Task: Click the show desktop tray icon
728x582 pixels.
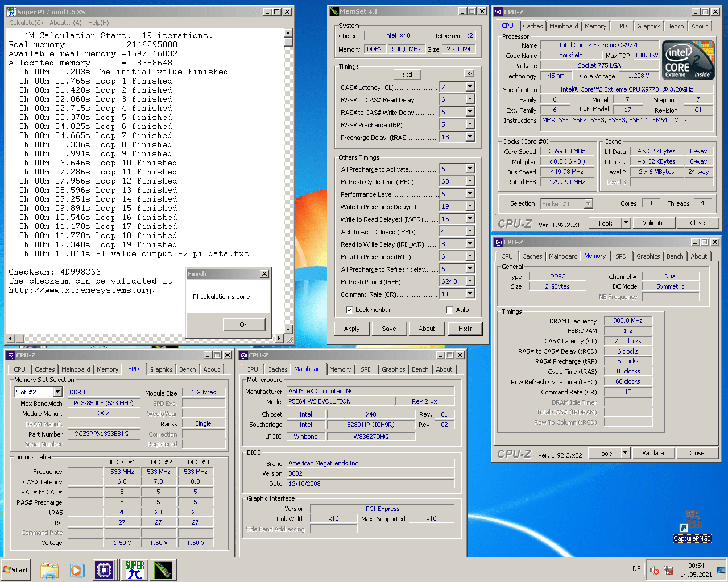Action: pos(721,570)
